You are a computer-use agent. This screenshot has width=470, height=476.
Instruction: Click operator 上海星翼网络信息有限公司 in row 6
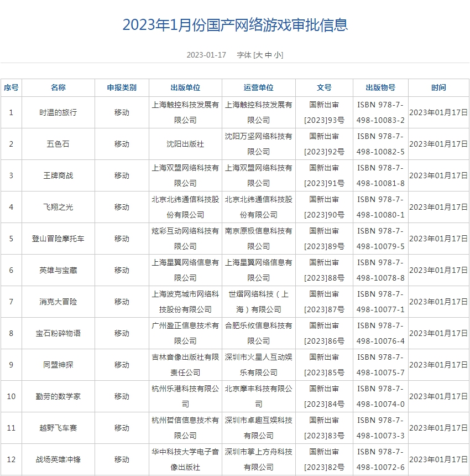tap(259, 271)
